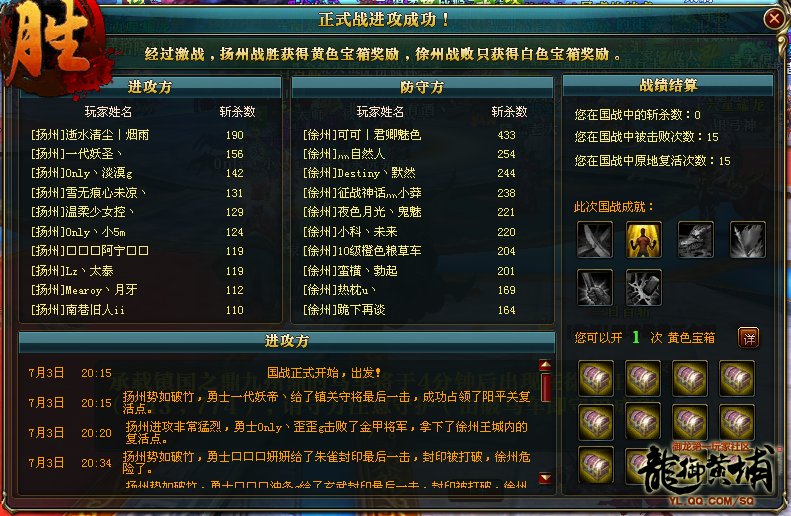Select the hammer shatter achievement icon
Screen dimensions: 791x516
click(x=644, y=288)
